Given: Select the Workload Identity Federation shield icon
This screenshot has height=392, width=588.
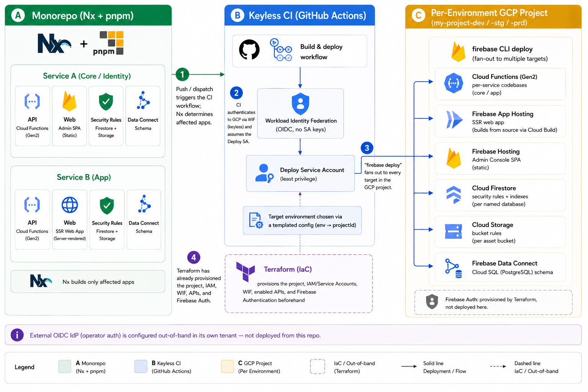Looking at the screenshot, I should click(x=300, y=104).
